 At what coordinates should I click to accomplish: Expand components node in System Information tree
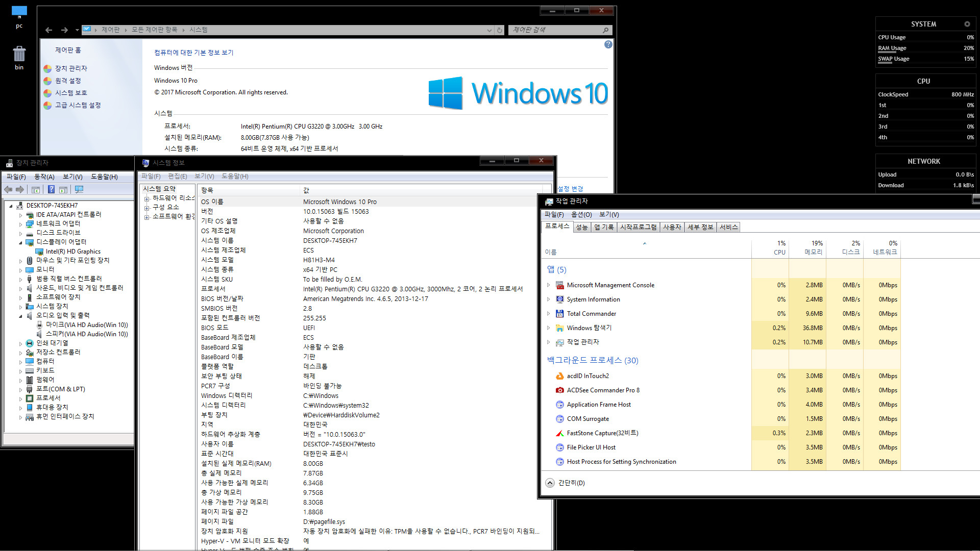pos(146,208)
